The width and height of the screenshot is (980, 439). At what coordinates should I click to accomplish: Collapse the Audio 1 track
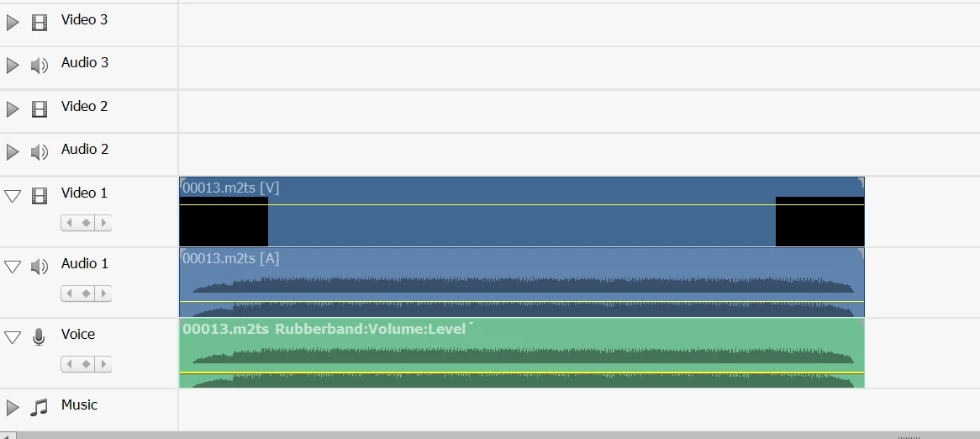[x=13, y=267]
